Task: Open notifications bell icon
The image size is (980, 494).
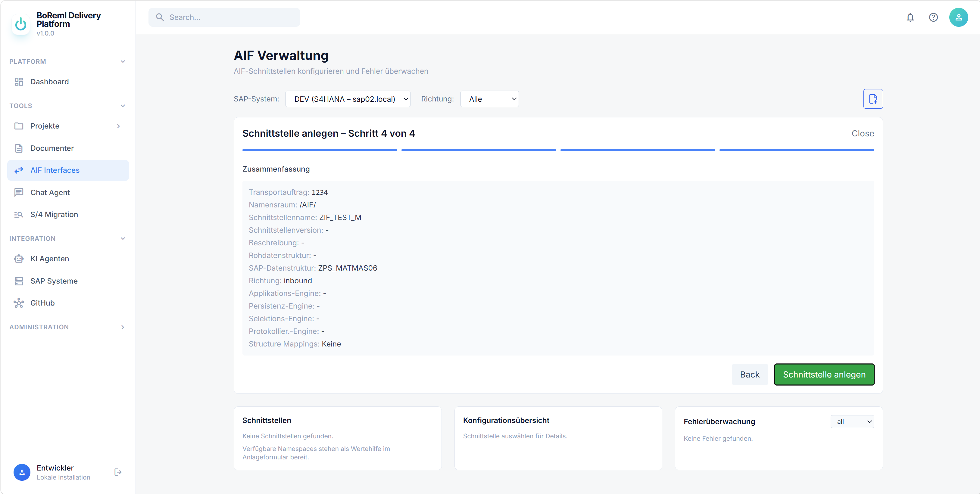Action: [x=910, y=17]
